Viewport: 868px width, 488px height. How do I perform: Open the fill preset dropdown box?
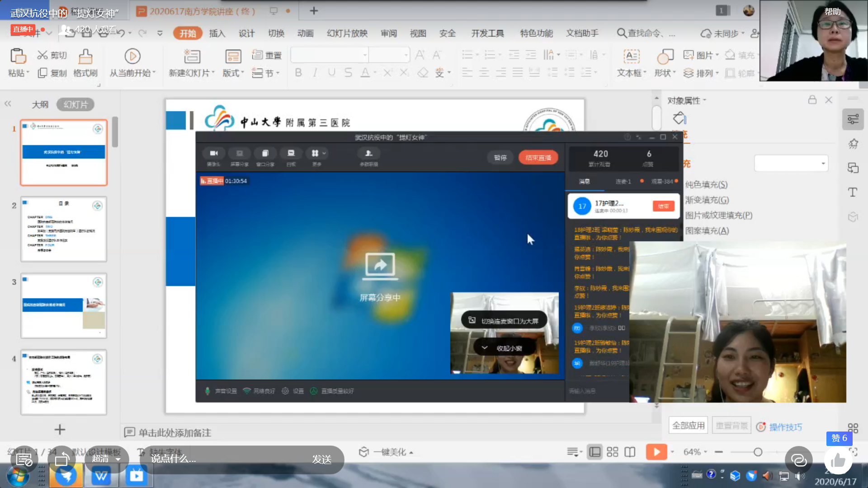(791, 163)
